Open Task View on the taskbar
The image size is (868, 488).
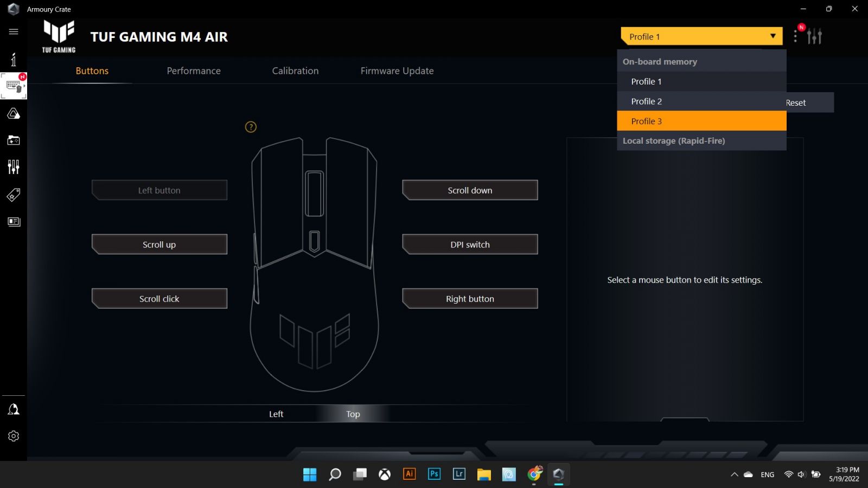360,474
